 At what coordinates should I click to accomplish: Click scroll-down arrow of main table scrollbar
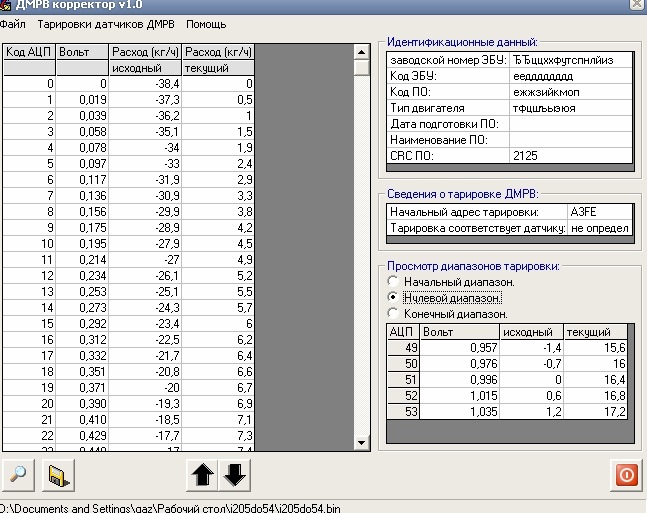coord(362,441)
